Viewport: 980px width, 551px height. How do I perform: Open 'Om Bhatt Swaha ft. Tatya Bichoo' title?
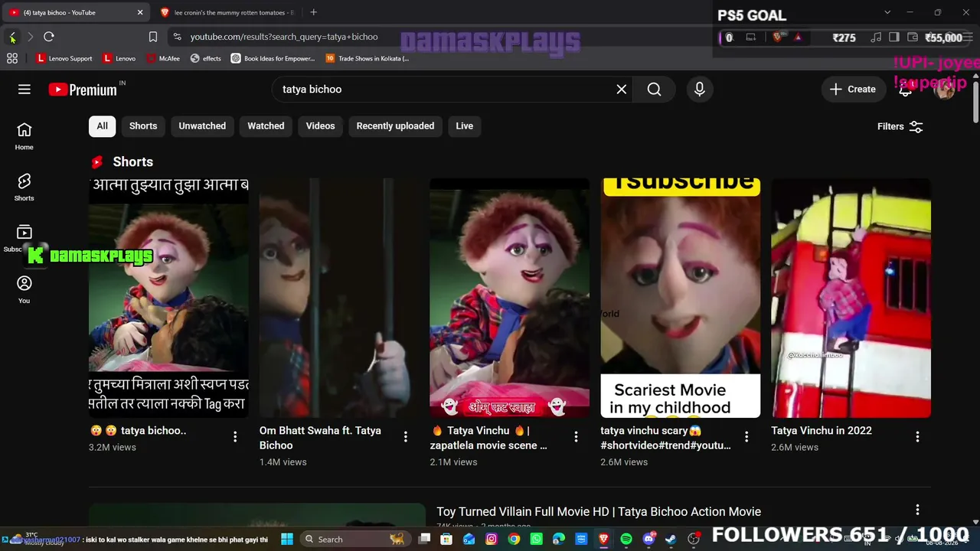[x=320, y=438]
